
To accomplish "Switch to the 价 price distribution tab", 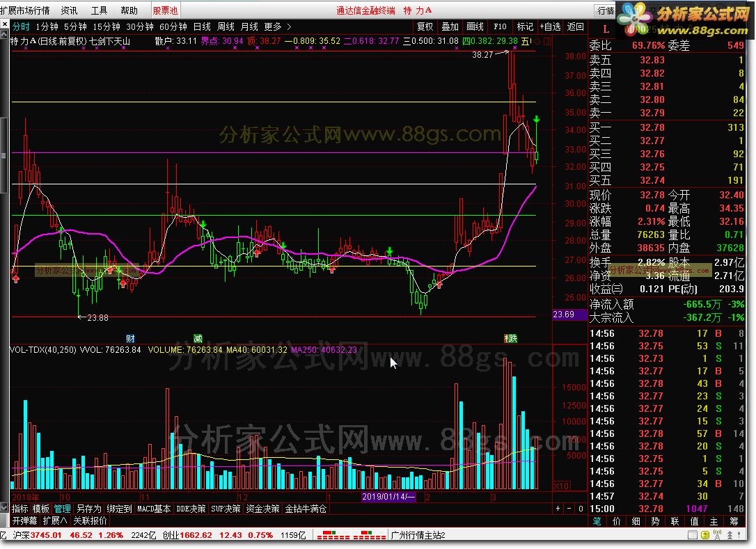I will (x=617, y=521).
